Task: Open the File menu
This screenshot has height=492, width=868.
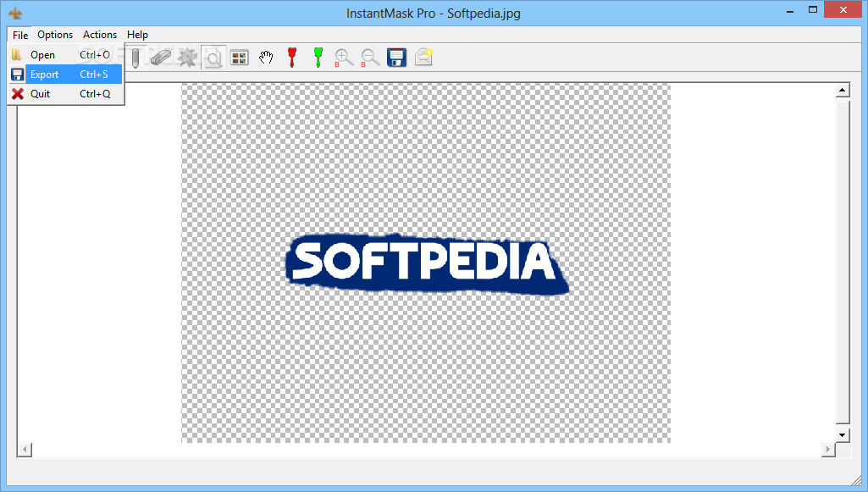Action: [20, 35]
